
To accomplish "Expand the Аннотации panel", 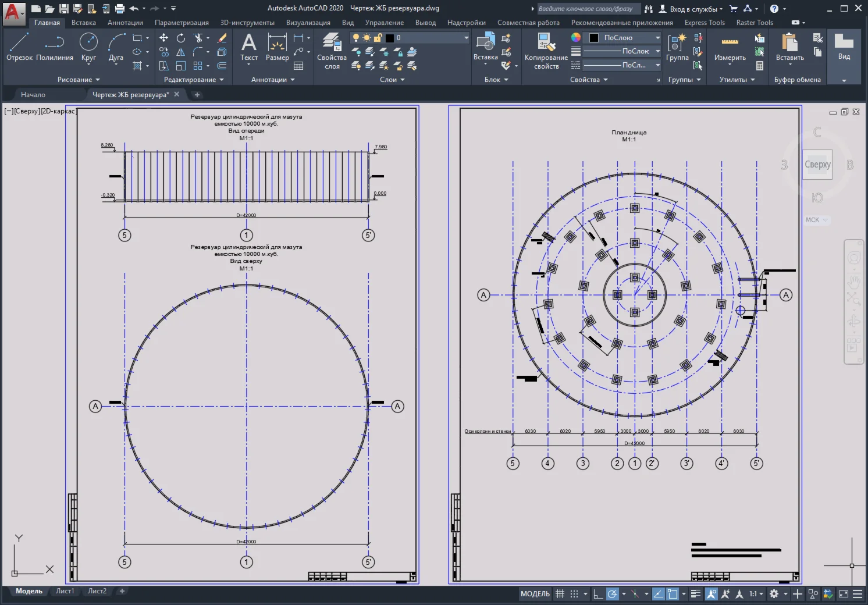I will [273, 80].
